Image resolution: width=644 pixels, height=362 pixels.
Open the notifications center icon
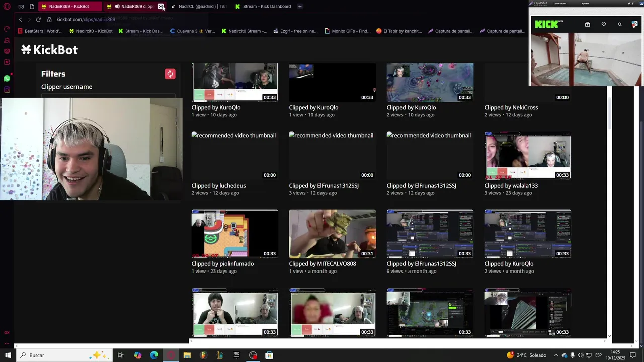coord(633,355)
